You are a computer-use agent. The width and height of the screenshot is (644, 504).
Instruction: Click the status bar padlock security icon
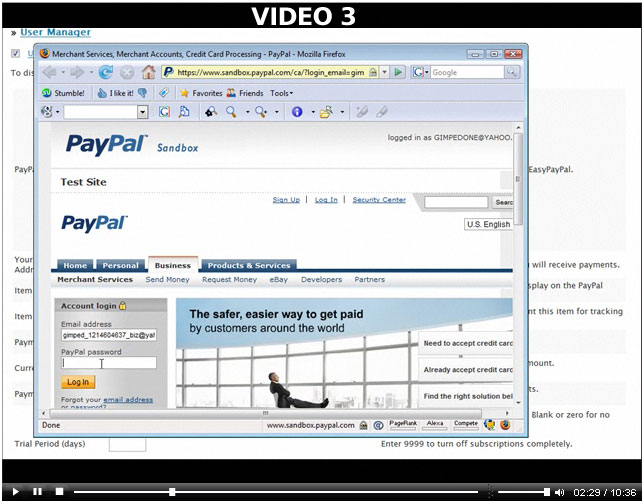coord(363,425)
